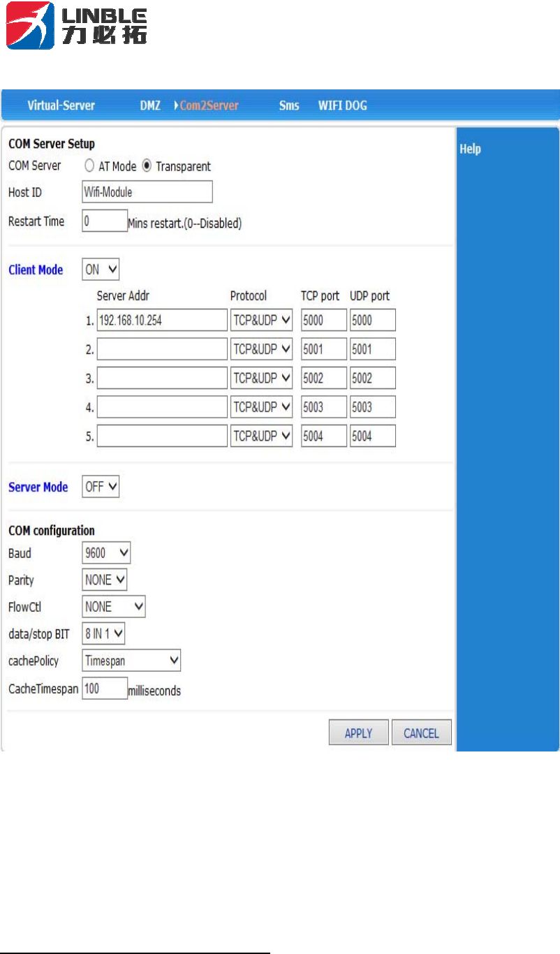Click the COM configuration heading
The image size is (560, 954).
point(52,531)
